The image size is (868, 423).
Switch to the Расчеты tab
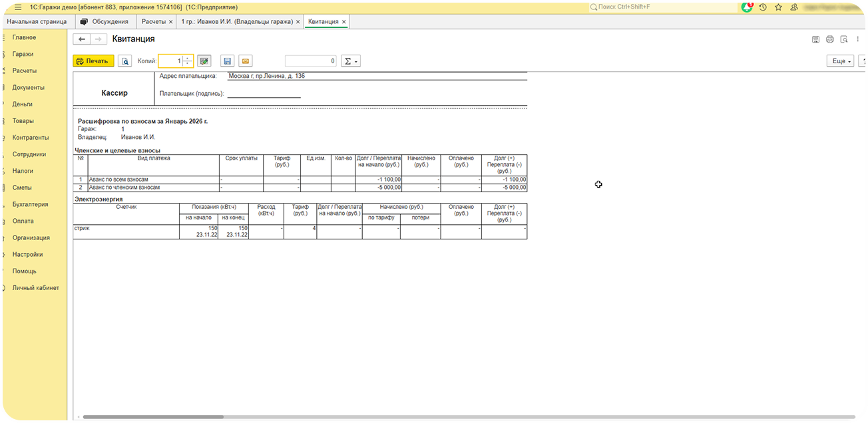pyautogui.click(x=154, y=22)
